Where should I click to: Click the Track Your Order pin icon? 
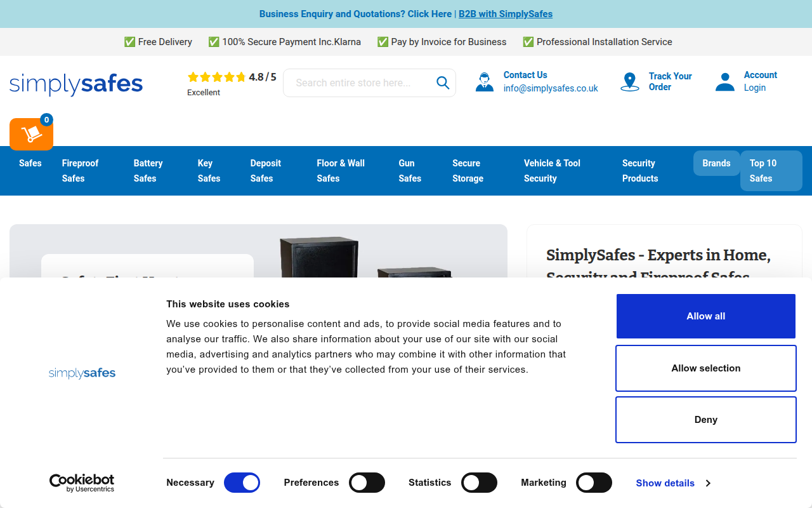point(630,82)
